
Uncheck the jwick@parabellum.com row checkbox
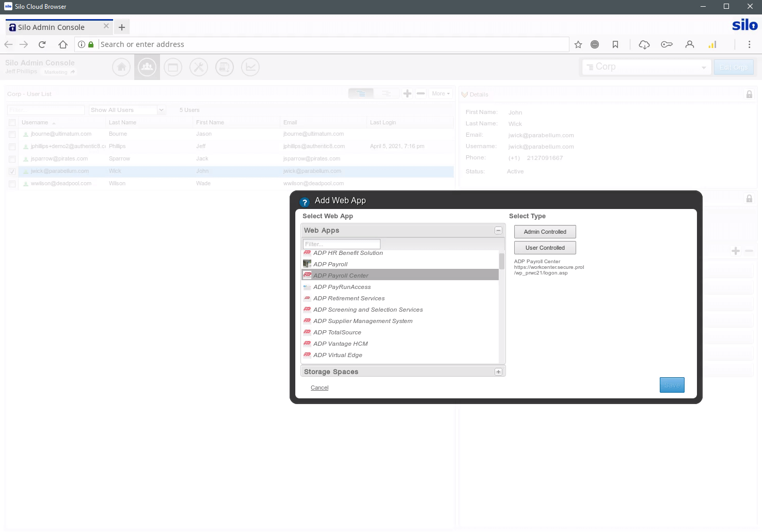click(12, 171)
